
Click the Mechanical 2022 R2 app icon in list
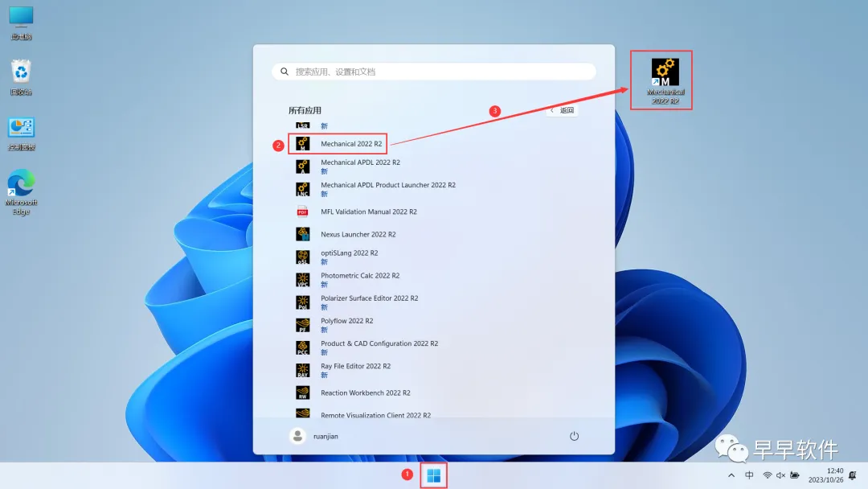[x=303, y=143]
